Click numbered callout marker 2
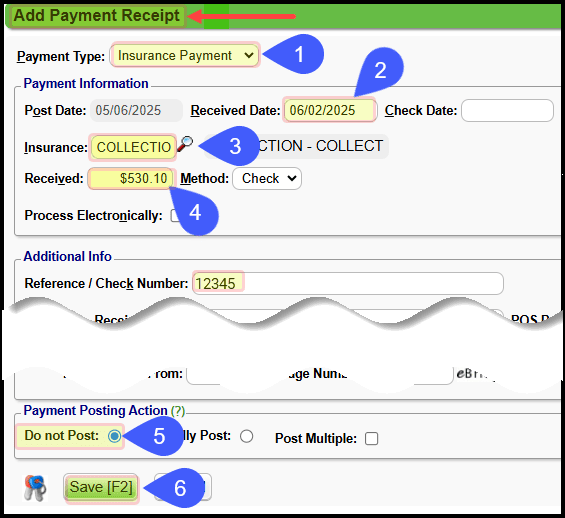The width and height of the screenshot is (565, 518). coord(381,70)
